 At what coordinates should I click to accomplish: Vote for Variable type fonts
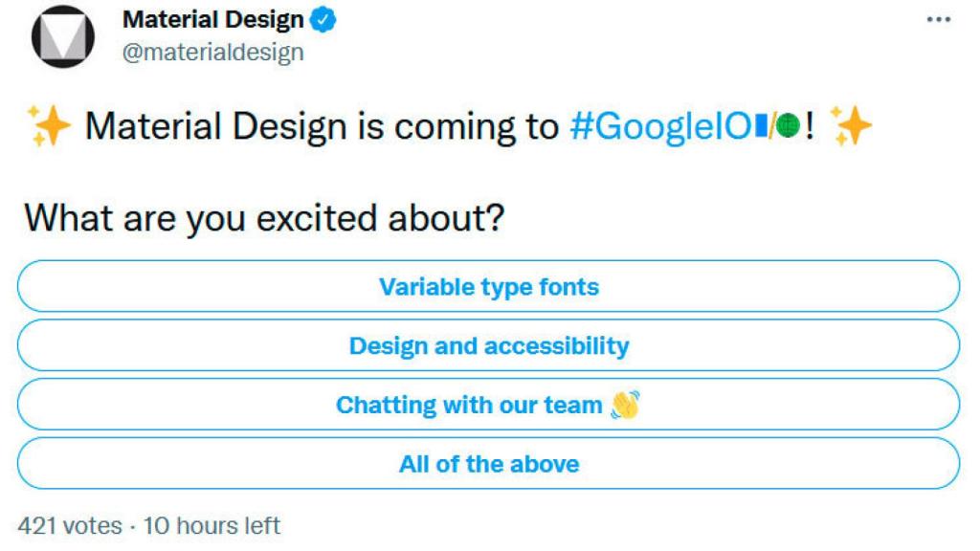point(489,287)
